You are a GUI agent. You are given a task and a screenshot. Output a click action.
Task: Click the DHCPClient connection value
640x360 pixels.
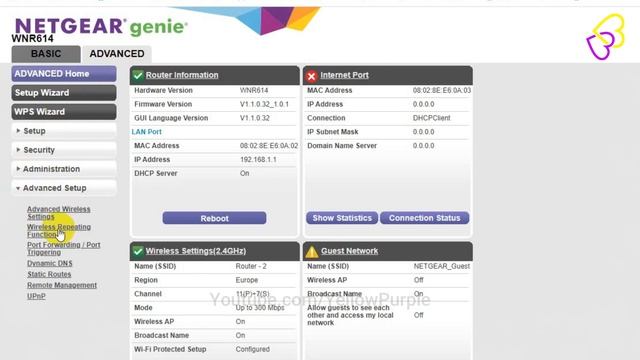(431, 118)
